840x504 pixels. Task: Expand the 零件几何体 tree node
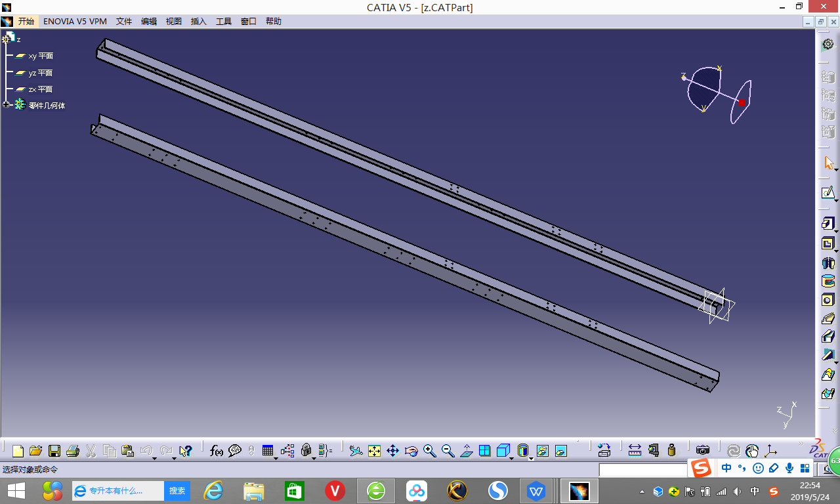[x=7, y=105]
